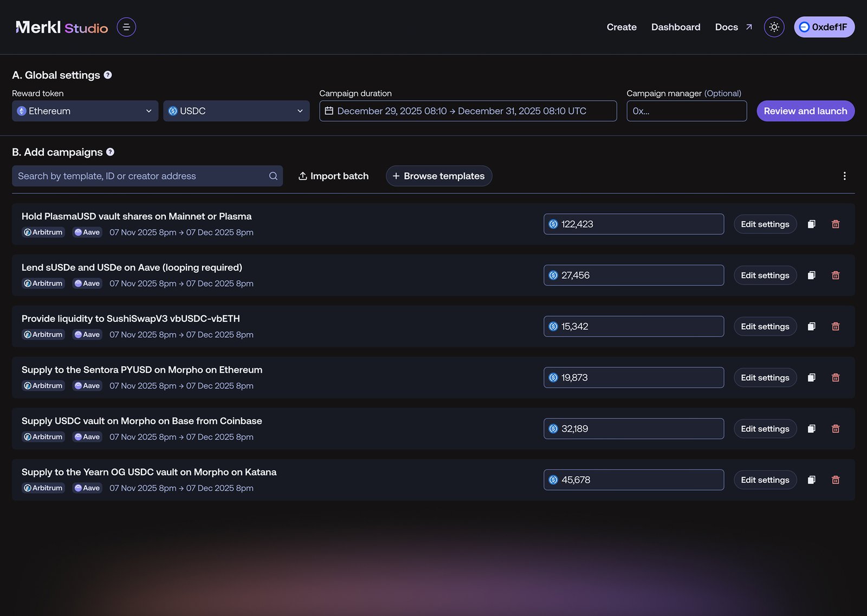Delete the Sentora PYUSD campaign
Screen dimensions: 867x616
(836, 378)
